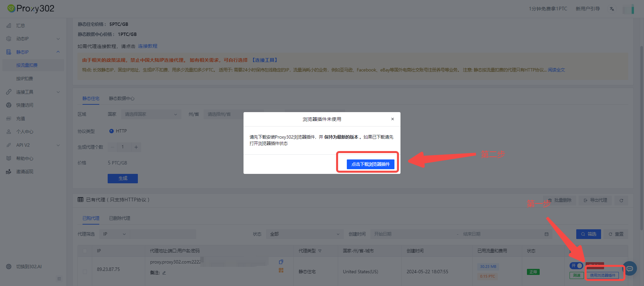Select the HTTP protocol radio button

111,131
